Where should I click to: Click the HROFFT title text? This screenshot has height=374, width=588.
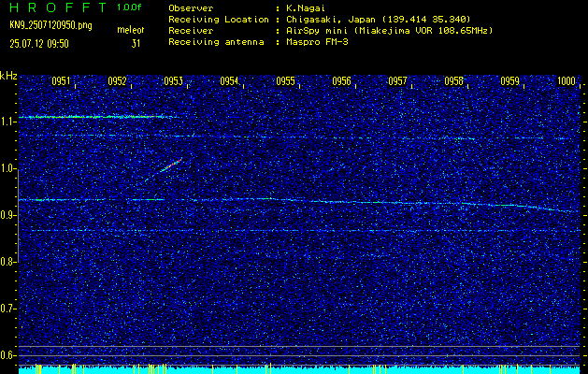tap(58, 7)
